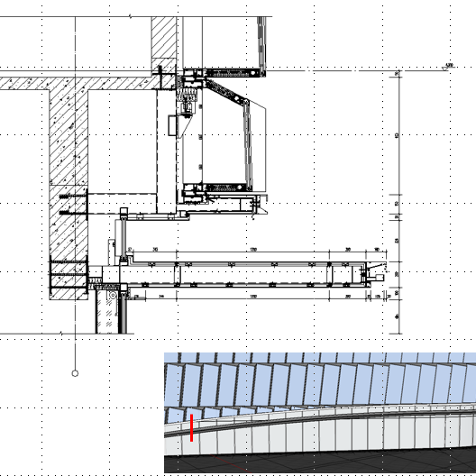Click the break line symbol at bottom left
The width and height of the screenshot is (476, 476).
click(61, 334)
